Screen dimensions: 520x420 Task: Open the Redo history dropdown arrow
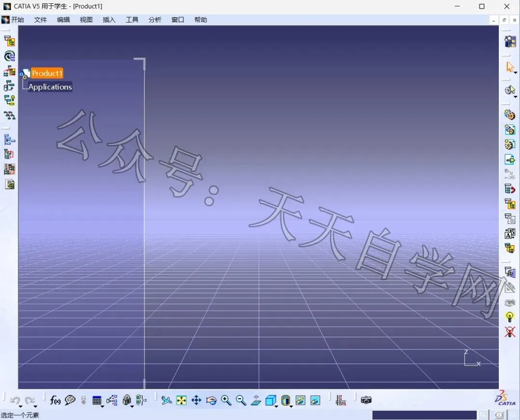point(36,407)
